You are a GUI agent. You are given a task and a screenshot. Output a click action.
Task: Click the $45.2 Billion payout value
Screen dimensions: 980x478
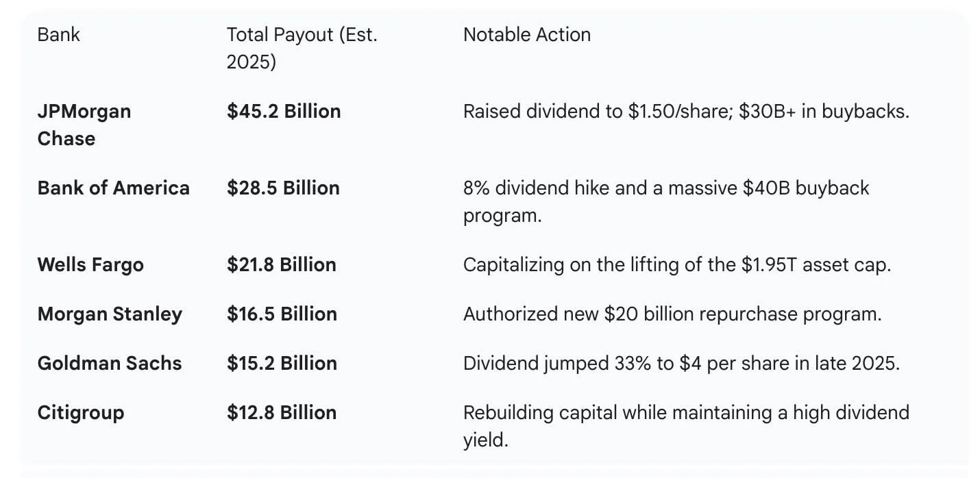pyautogui.click(x=284, y=111)
